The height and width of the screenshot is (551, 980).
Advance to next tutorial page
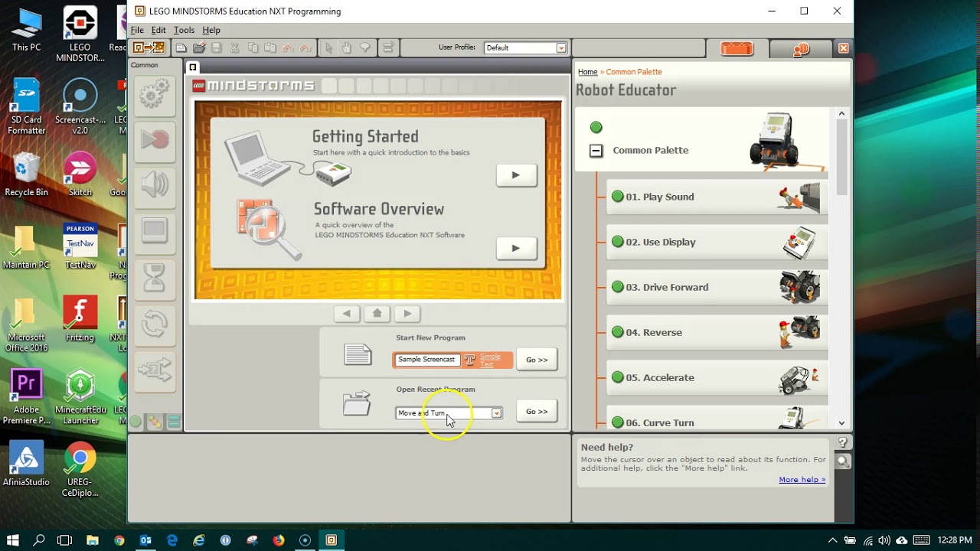coord(407,313)
